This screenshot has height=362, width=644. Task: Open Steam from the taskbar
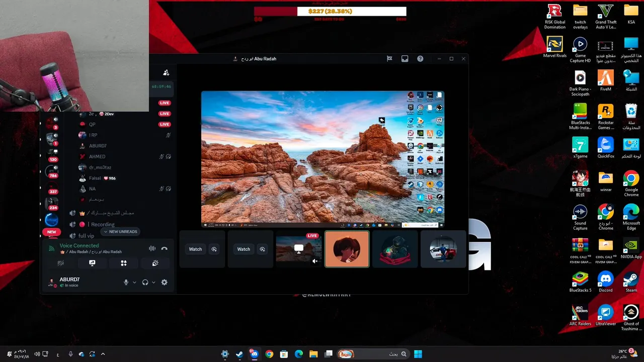[239, 354]
